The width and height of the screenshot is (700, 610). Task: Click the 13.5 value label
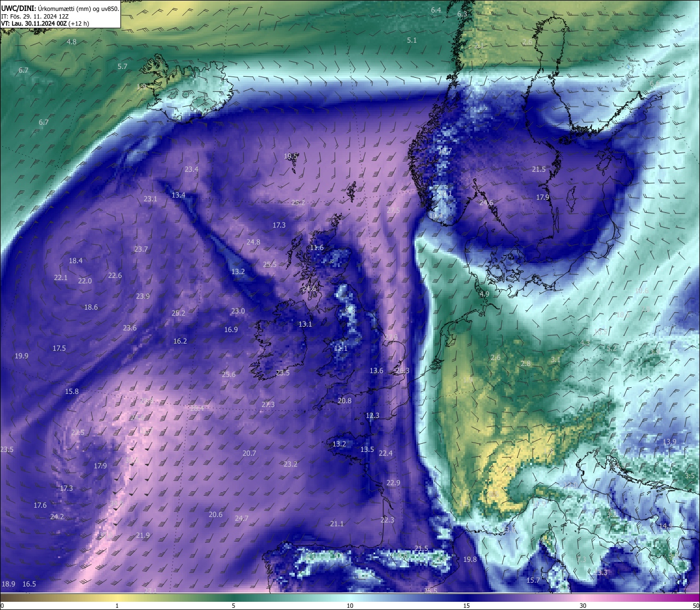click(367, 450)
